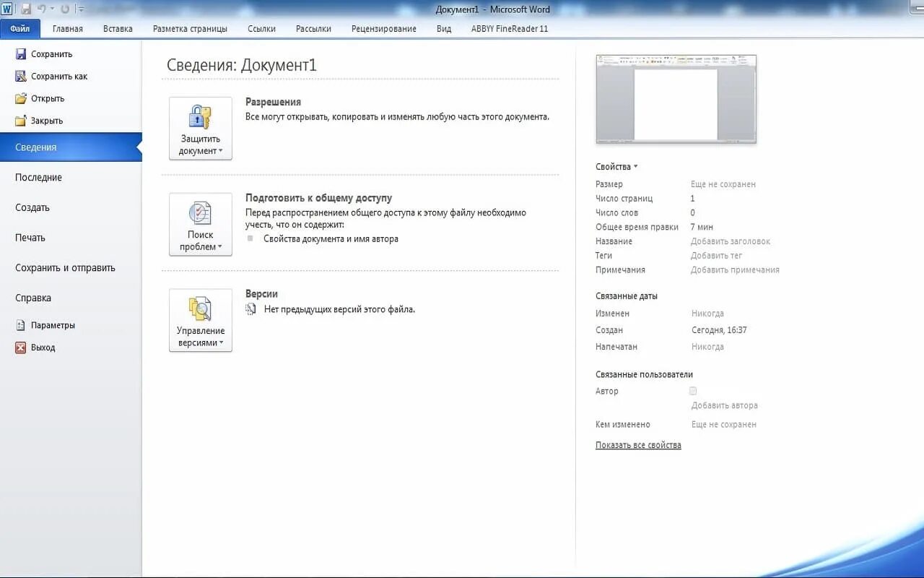Viewport: 924px width, 578px height.
Task: Click the Word application icon in title bar
Action: pos(6,9)
